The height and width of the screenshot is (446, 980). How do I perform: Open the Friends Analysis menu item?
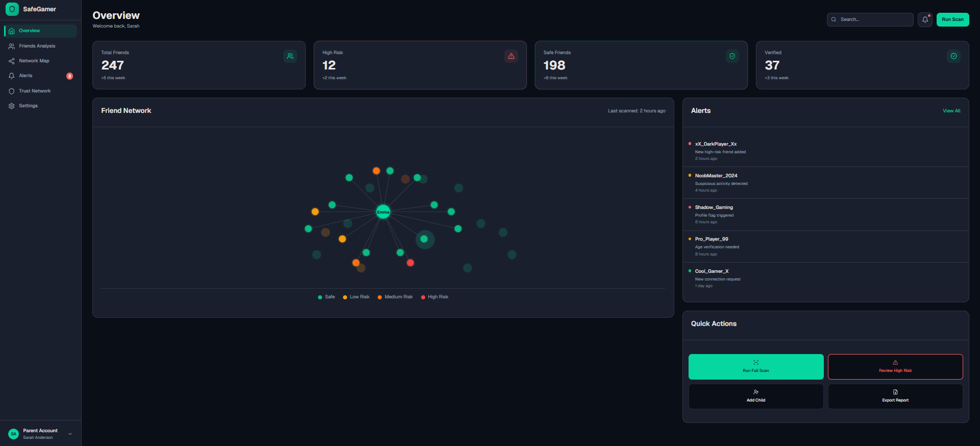37,46
